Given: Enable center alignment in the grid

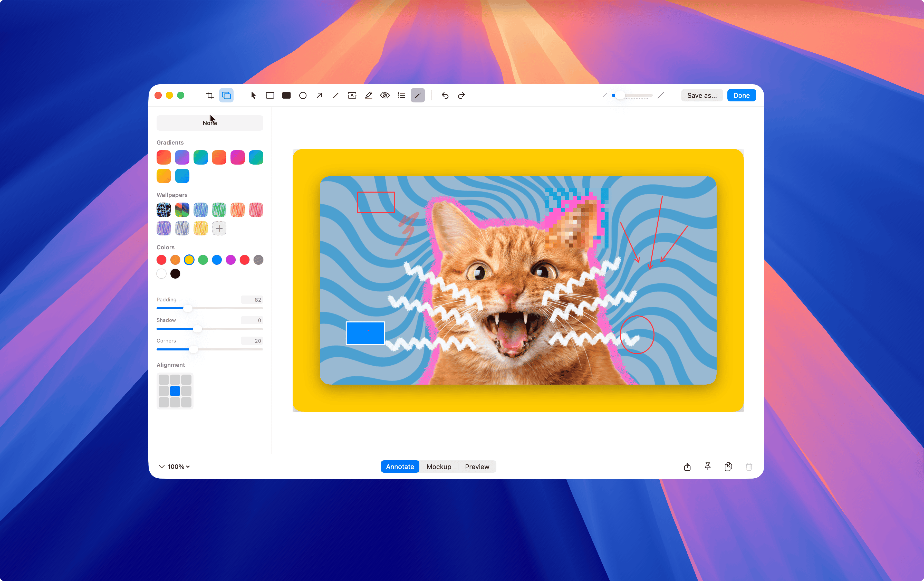Looking at the screenshot, I should (175, 391).
